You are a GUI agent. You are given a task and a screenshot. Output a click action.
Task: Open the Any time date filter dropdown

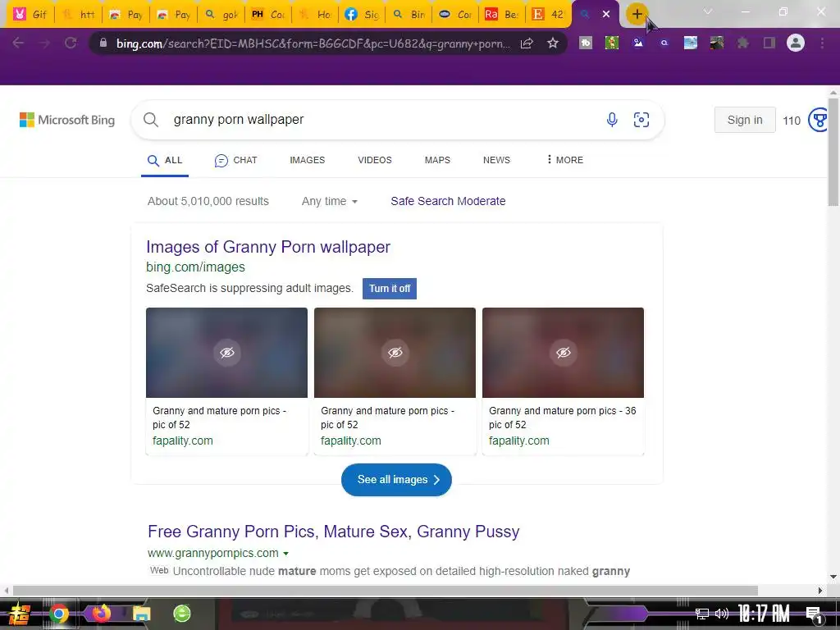pyautogui.click(x=330, y=202)
